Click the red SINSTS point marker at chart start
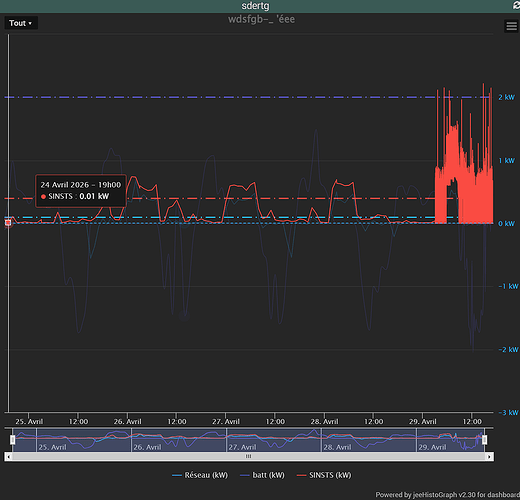 8,222
